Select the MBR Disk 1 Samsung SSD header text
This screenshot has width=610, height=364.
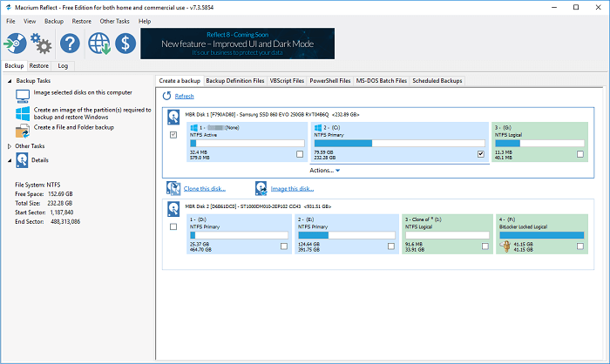(x=272, y=115)
